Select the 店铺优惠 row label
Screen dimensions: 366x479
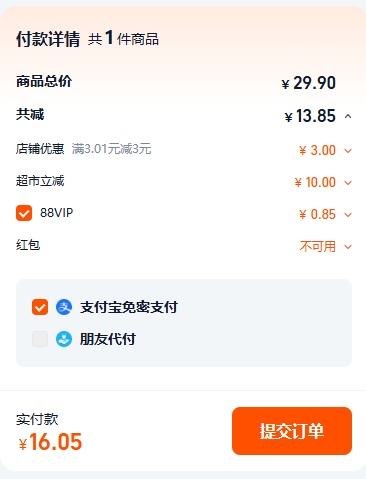(40, 149)
